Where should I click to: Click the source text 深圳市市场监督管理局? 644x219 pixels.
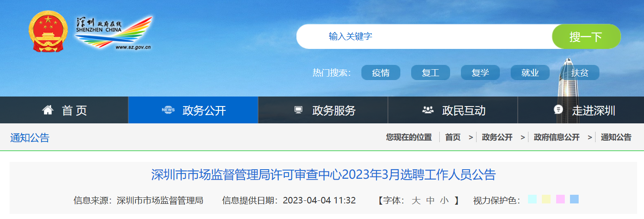click(x=160, y=200)
